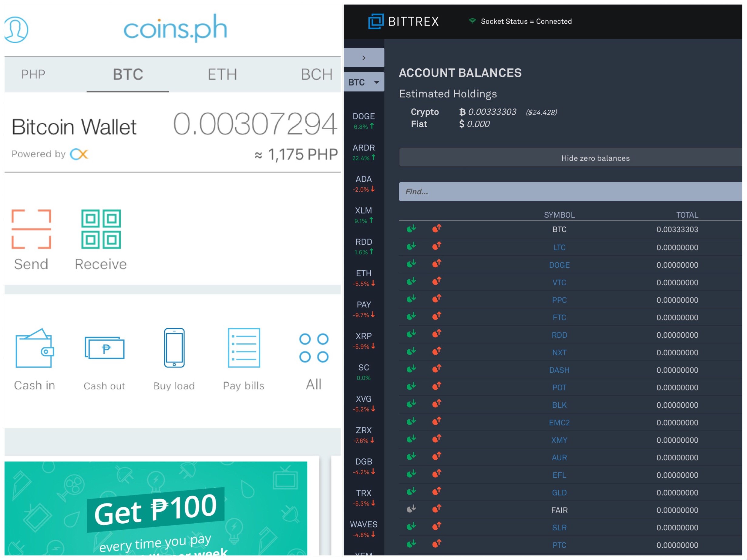Click the orange withdraw icon for LTC
Image resolution: width=747 pixels, height=560 pixels.
coord(437,246)
